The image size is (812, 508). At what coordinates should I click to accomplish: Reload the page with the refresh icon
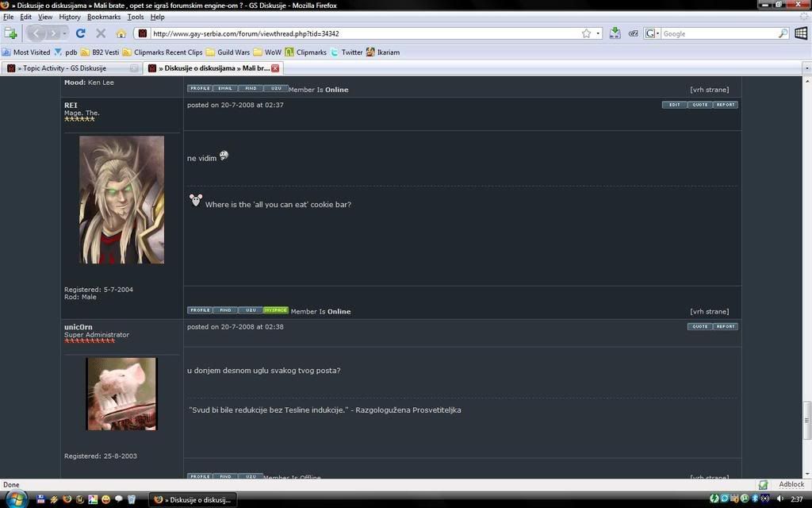80,33
